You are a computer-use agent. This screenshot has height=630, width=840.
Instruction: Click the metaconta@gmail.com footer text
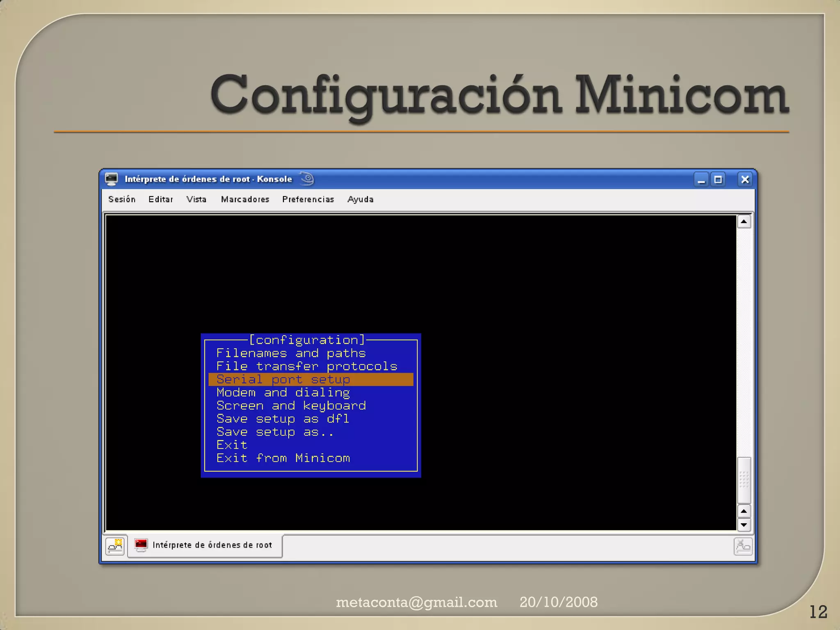click(x=416, y=602)
